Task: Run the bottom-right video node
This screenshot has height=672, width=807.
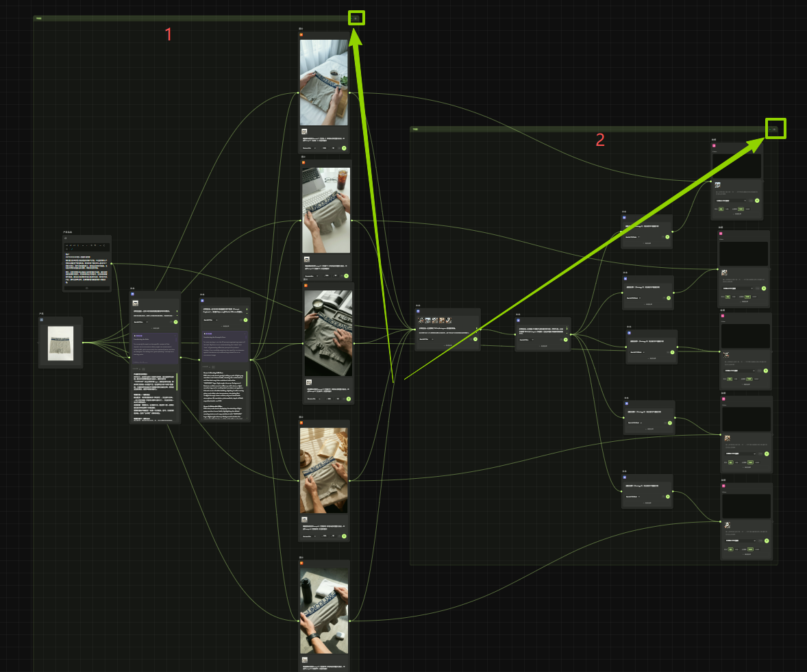Action: coord(765,540)
